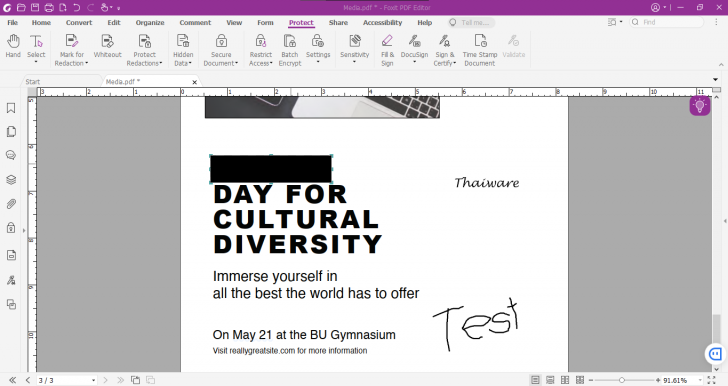Enable facing pages view mode

[565, 380]
